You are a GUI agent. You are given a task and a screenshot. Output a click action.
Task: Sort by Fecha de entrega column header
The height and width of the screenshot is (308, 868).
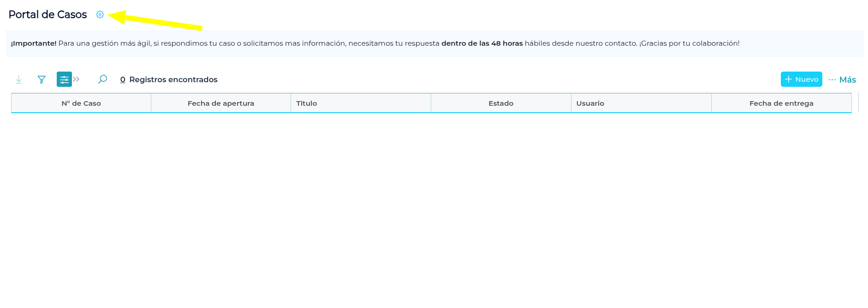pyautogui.click(x=781, y=103)
